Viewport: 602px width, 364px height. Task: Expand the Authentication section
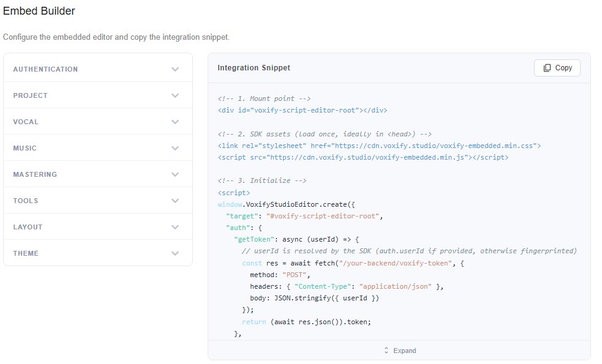pyautogui.click(x=98, y=69)
